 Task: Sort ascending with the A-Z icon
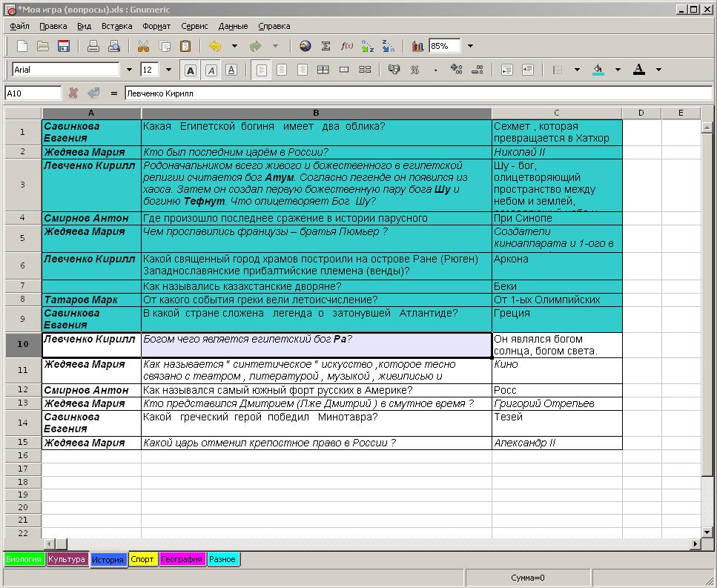point(368,46)
